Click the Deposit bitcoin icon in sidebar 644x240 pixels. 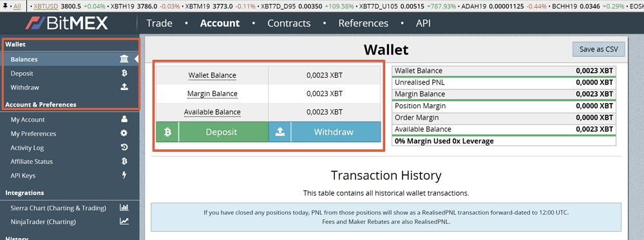124,73
